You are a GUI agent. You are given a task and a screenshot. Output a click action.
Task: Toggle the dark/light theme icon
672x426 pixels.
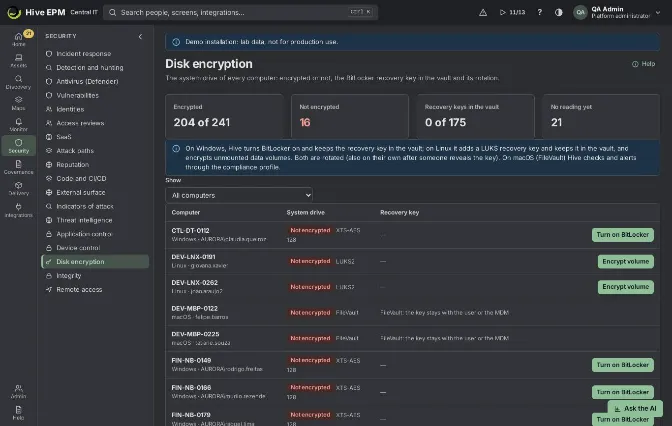pyautogui.click(x=558, y=12)
